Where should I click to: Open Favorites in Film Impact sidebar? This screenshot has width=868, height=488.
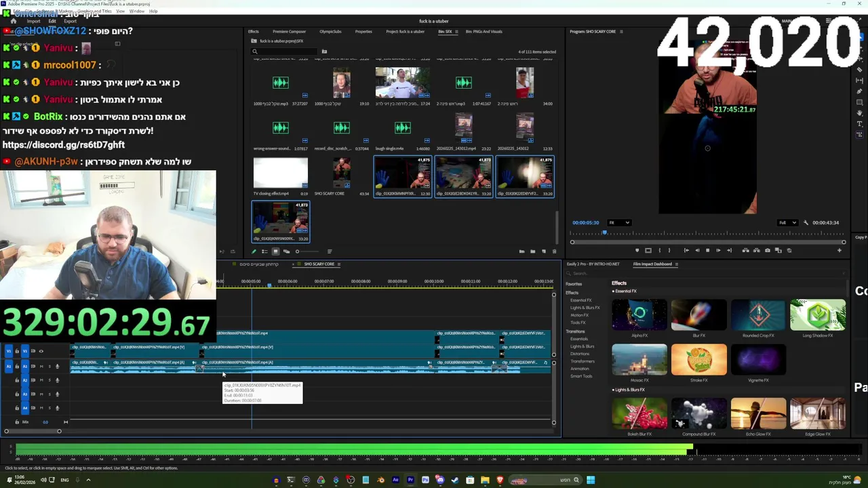click(574, 284)
